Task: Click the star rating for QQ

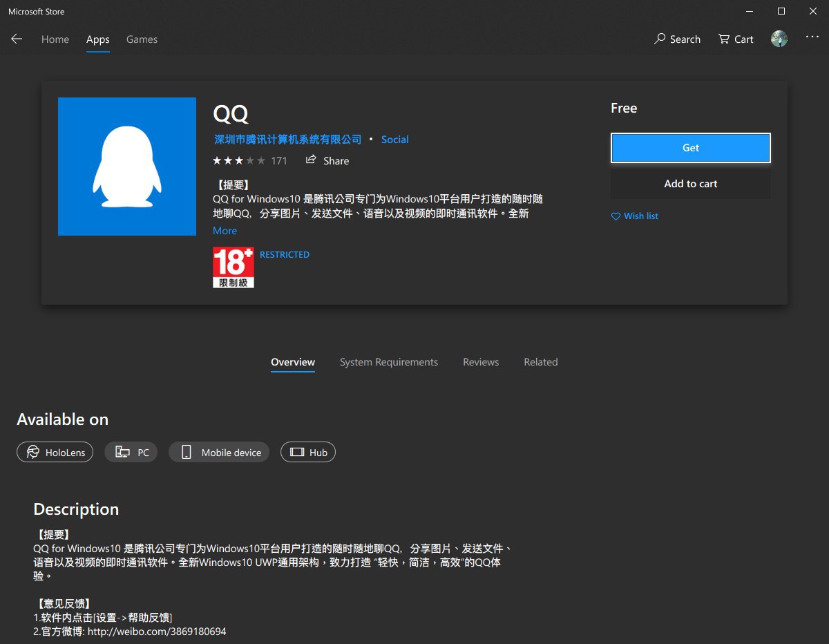Action: point(239,160)
